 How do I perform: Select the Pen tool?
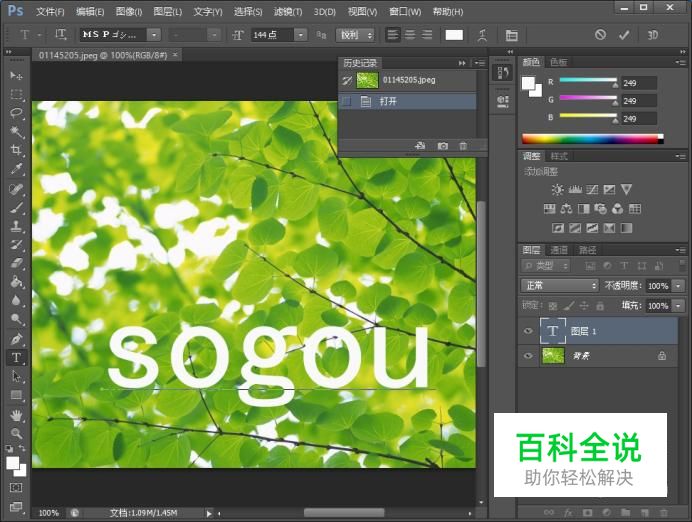tap(16, 339)
